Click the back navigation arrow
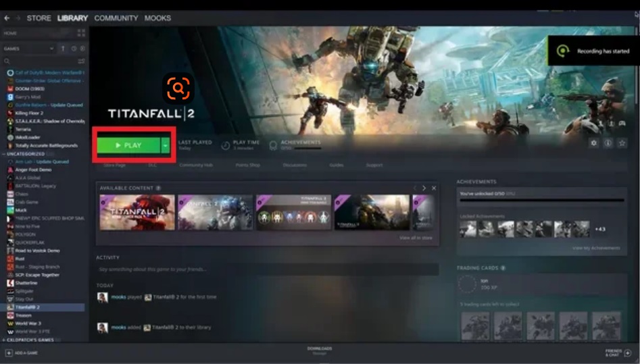This screenshot has height=364, width=640. [x=7, y=18]
